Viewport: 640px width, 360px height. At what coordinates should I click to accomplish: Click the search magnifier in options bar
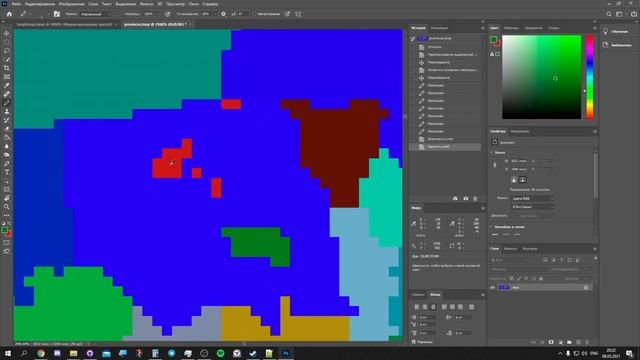pos(609,14)
